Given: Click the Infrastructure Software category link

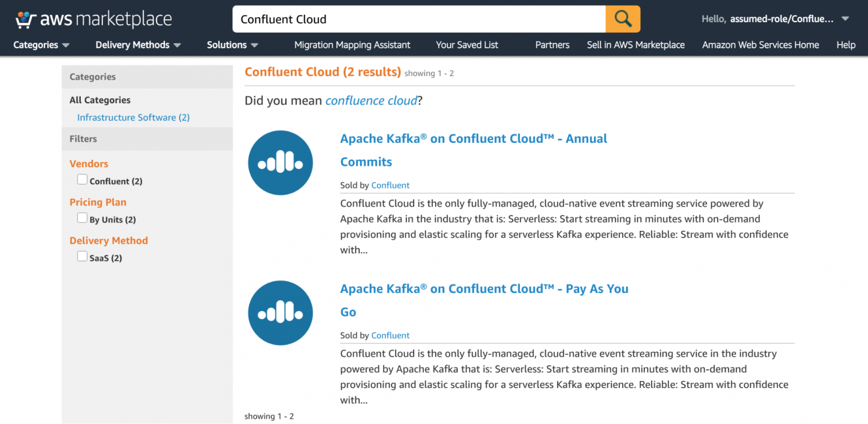Looking at the screenshot, I should click(133, 117).
